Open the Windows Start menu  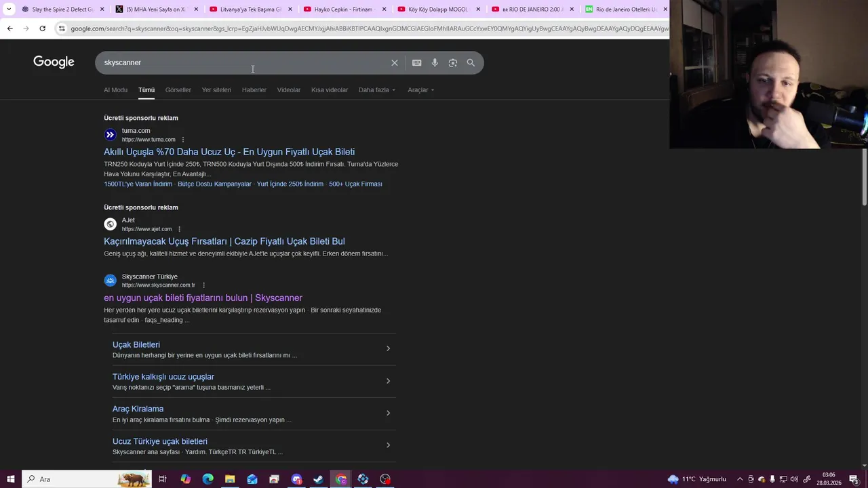11,479
